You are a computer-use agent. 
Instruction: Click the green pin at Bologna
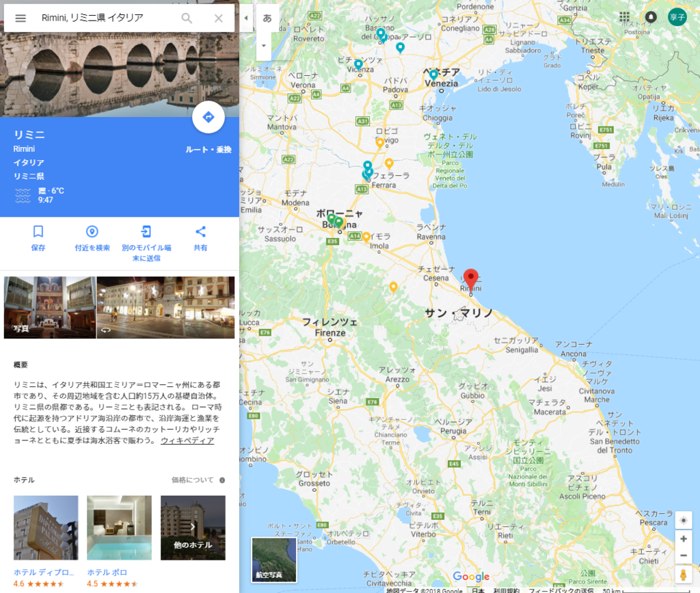pos(339,222)
